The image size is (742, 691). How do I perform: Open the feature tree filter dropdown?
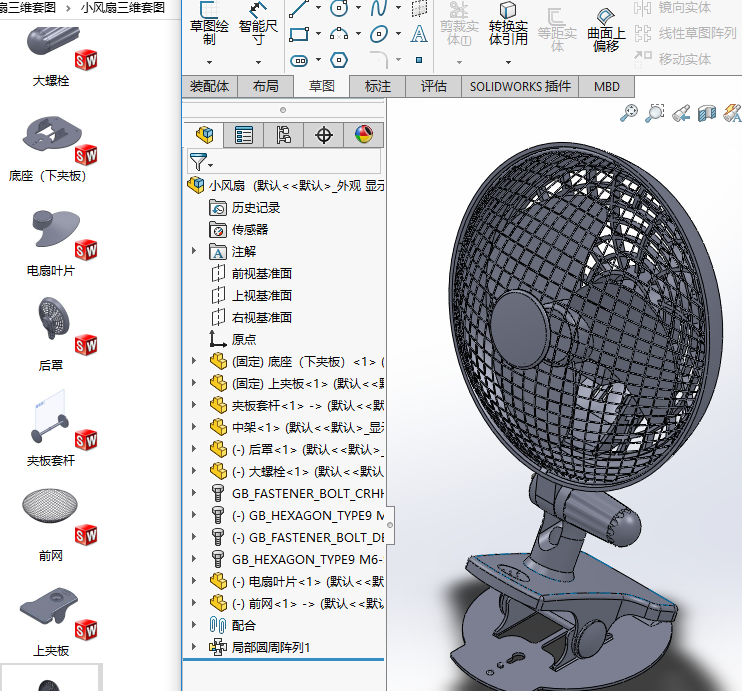pos(201,161)
